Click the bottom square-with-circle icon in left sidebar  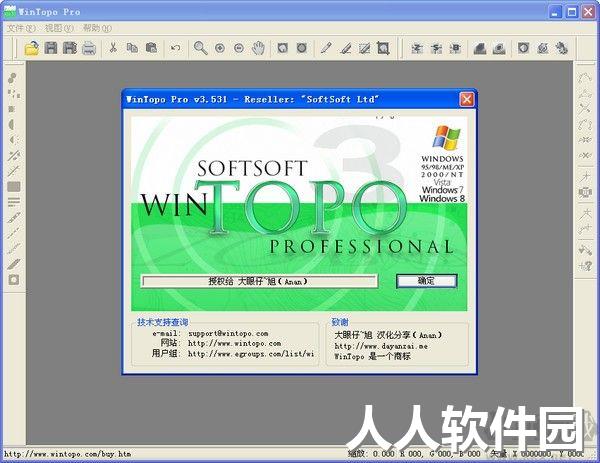tap(14, 280)
